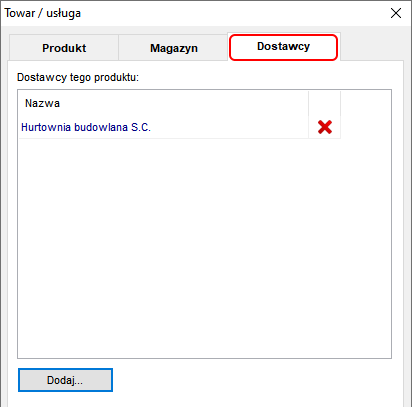Click the Dostawcy tego produktu label

pos(78,77)
